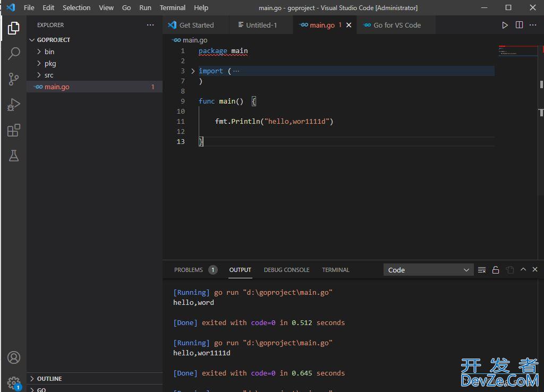The height and width of the screenshot is (392, 544).
Task: Click the '0.645 seconds' Done line
Action: [x=259, y=373]
